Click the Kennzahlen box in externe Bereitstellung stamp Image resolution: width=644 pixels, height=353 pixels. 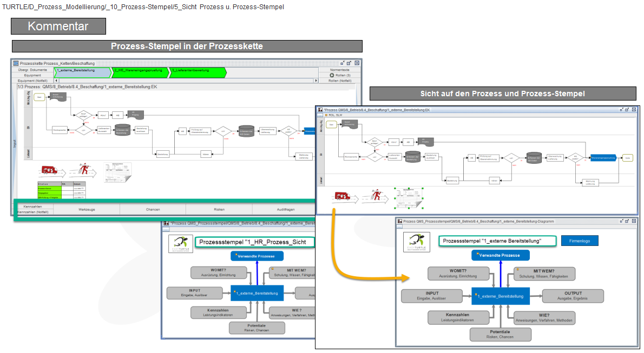[x=458, y=317]
